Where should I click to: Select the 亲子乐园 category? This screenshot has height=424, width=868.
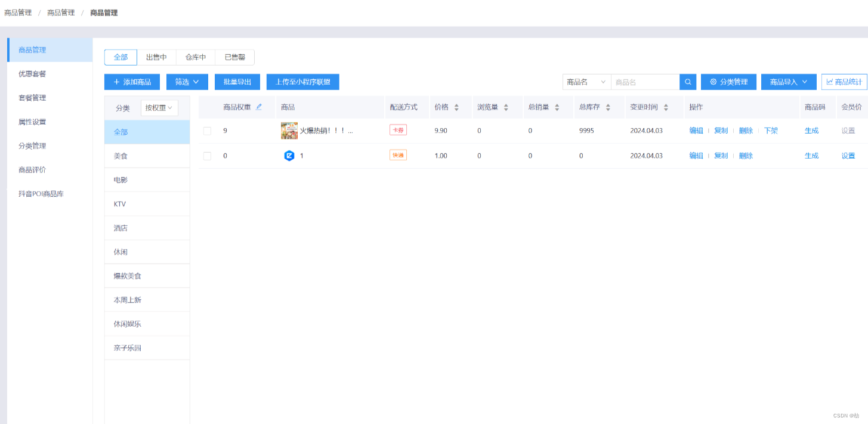point(147,348)
